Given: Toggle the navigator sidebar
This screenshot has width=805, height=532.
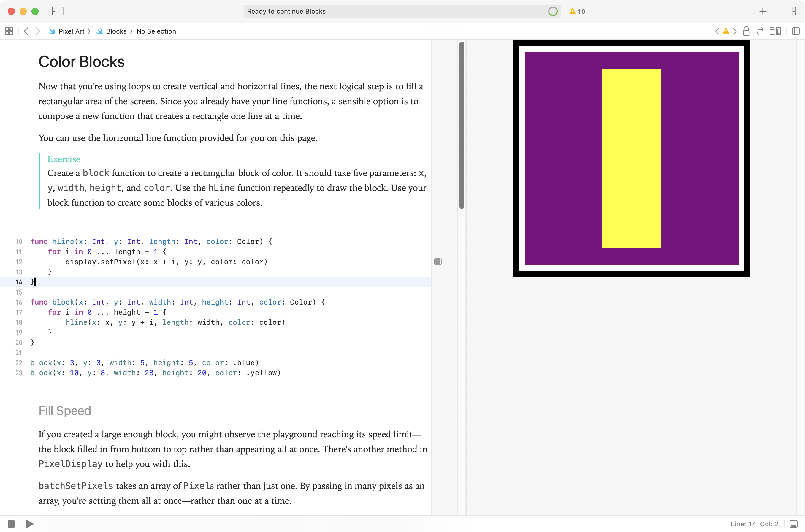Looking at the screenshot, I should (58, 11).
